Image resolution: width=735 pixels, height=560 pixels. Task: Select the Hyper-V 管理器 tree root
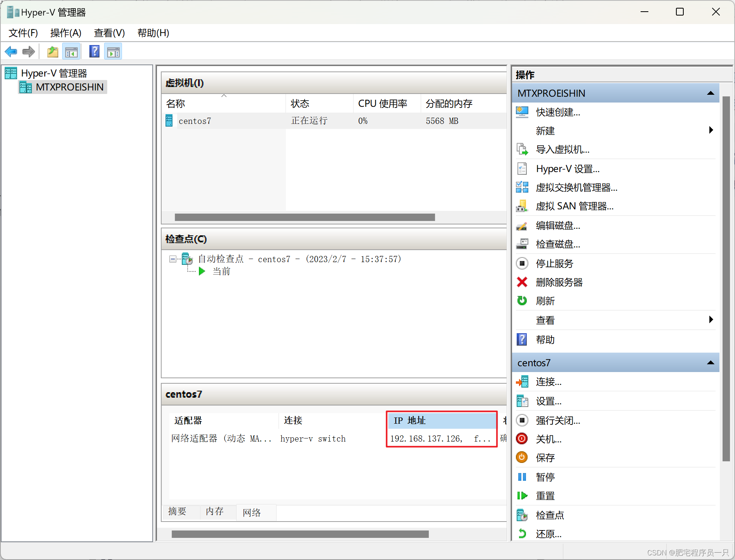pos(54,73)
